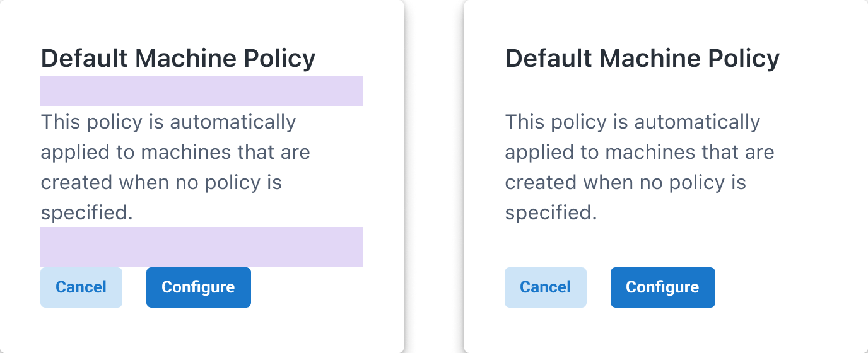Click "applied to machines that are" in left card
The height and width of the screenshot is (353, 868).
tap(175, 153)
